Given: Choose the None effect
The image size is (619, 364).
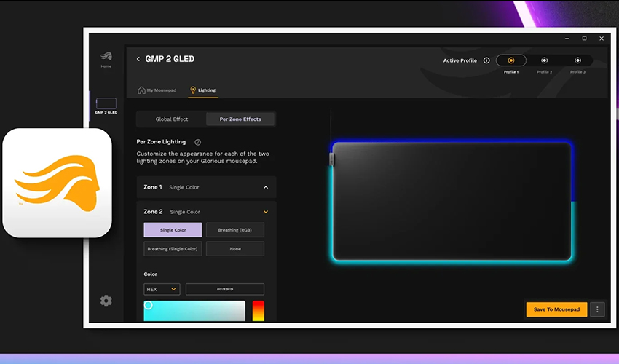Looking at the screenshot, I should pos(235,249).
